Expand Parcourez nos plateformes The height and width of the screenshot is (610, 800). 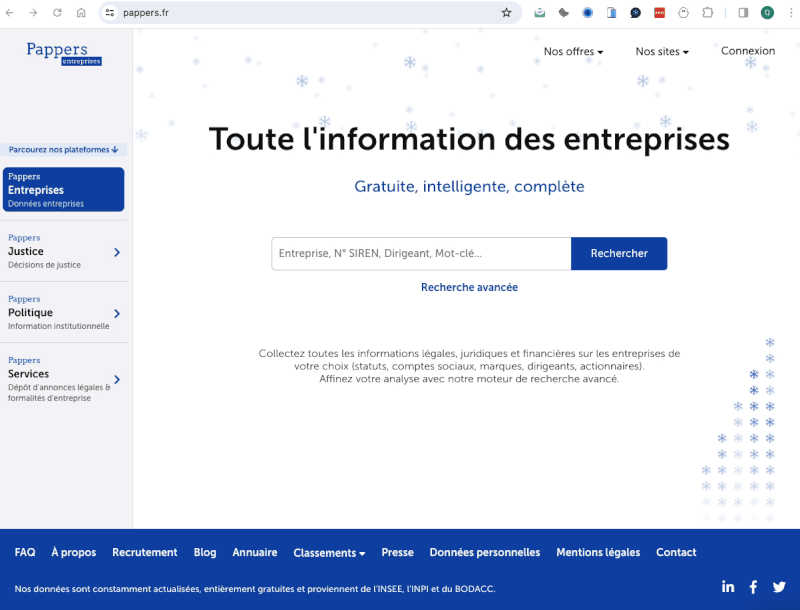point(63,149)
